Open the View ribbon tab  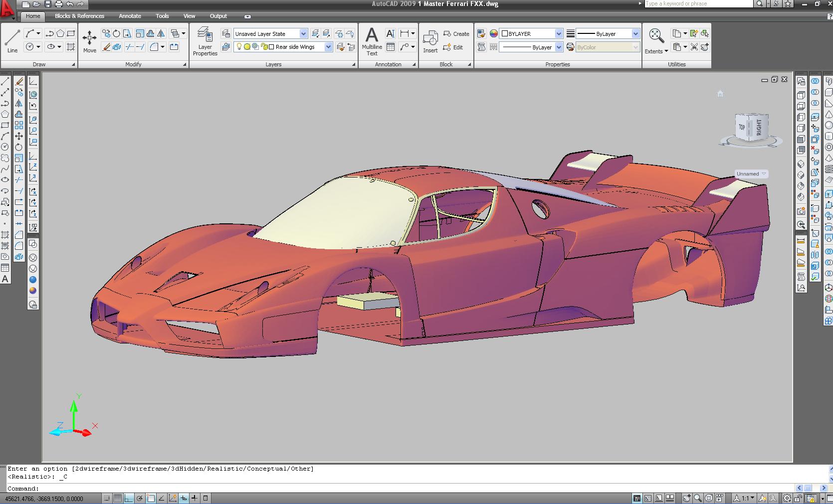[189, 16]
